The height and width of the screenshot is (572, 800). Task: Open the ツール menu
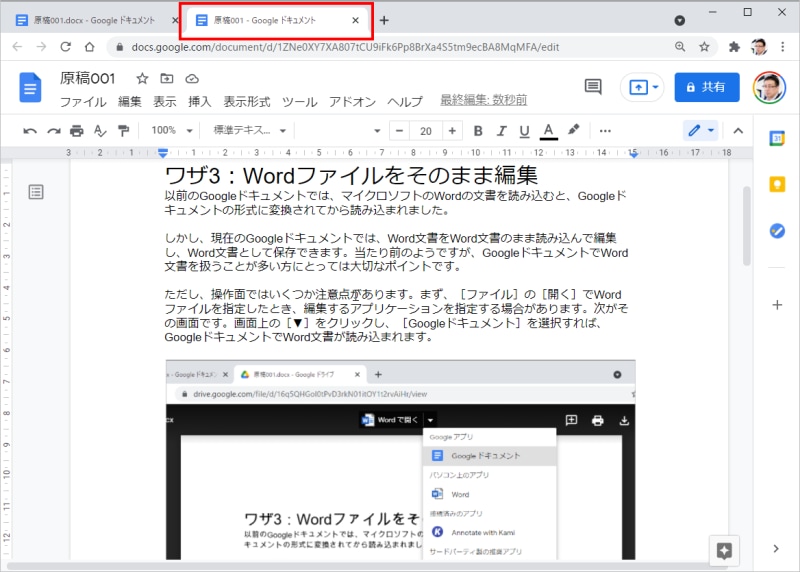click(x=299, y=102)
